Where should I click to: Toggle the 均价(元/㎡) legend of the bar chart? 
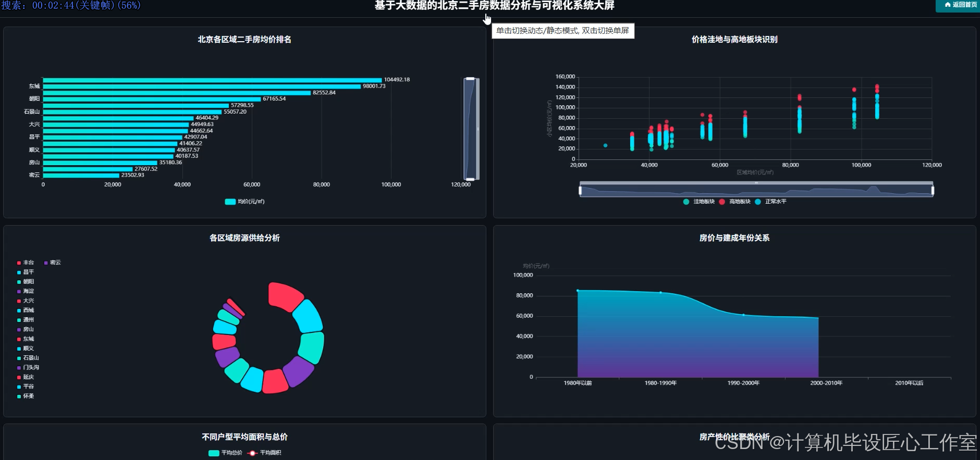pyautogui.click(x=244, y=202)
